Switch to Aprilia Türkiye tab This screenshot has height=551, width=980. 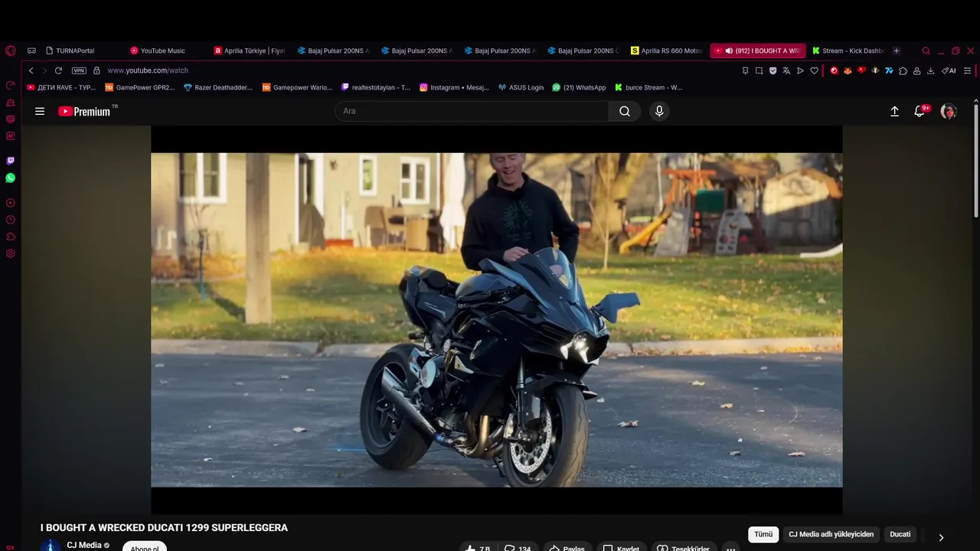coord(250,51)
